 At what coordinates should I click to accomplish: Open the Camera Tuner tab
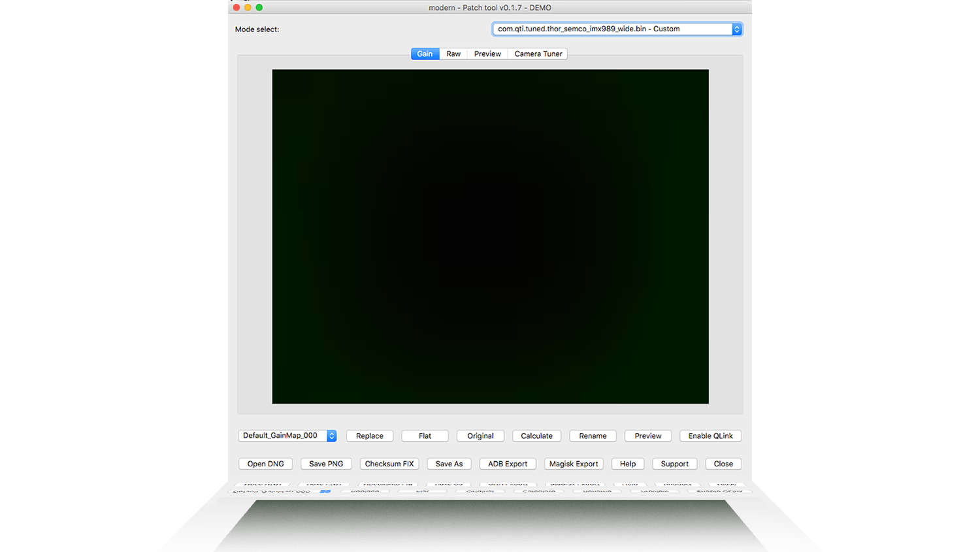[538, 54]
